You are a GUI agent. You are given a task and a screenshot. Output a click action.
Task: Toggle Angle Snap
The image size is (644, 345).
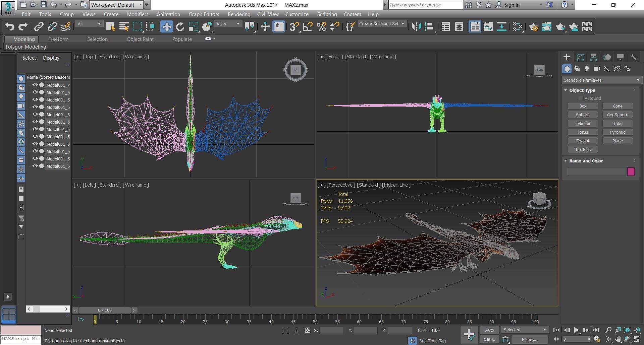pos(308,27)
